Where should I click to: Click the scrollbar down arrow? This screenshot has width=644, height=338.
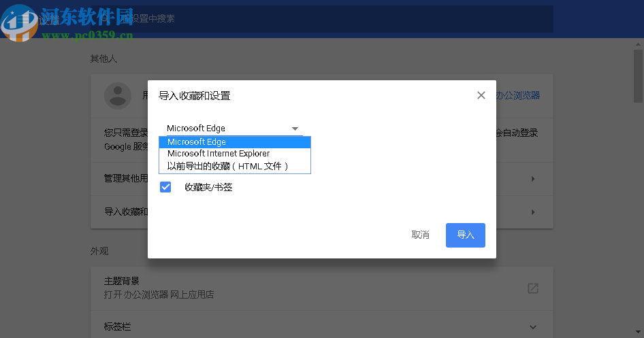tap(638, 332)
